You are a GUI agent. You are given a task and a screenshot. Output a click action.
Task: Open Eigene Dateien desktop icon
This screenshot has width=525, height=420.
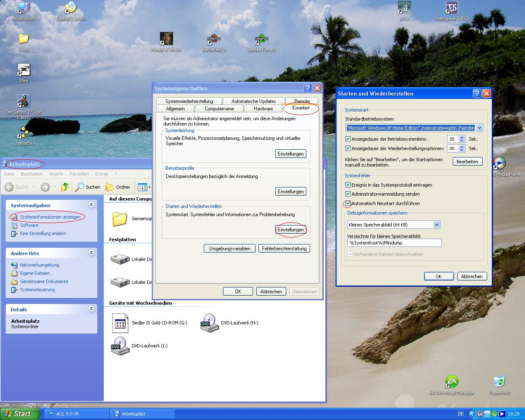tap(71, 11)
